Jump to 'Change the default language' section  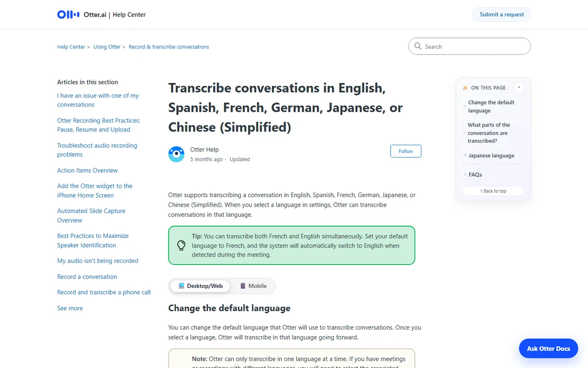click(x=491, y=106)
